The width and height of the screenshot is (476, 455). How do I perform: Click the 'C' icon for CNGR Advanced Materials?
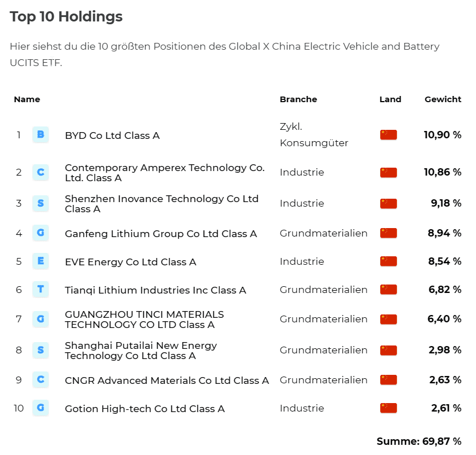coord(41,379)
